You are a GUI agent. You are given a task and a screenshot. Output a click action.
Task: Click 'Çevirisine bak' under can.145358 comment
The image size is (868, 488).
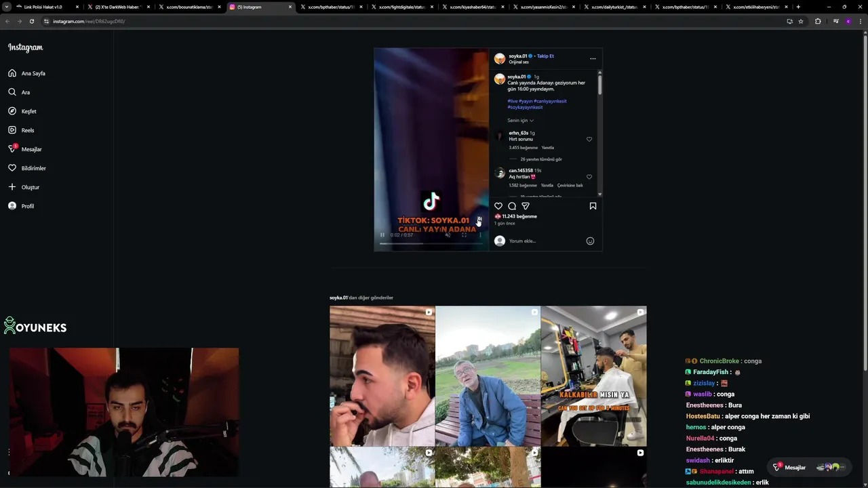click(570, 185)
